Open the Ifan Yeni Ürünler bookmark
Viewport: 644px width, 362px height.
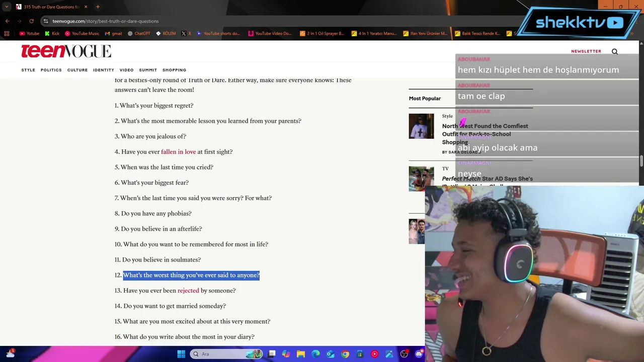[426, 34]
